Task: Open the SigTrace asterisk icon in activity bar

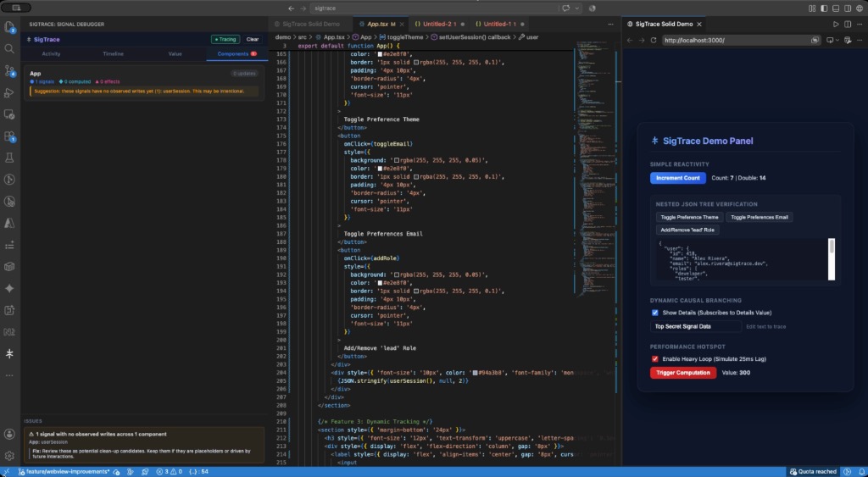Action: [x=9, y=353]
